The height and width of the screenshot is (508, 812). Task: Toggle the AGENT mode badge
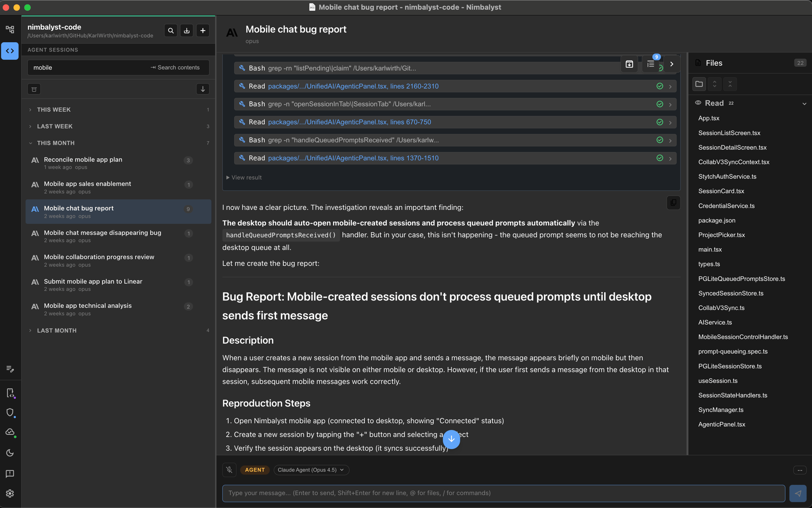click(255, 470)
